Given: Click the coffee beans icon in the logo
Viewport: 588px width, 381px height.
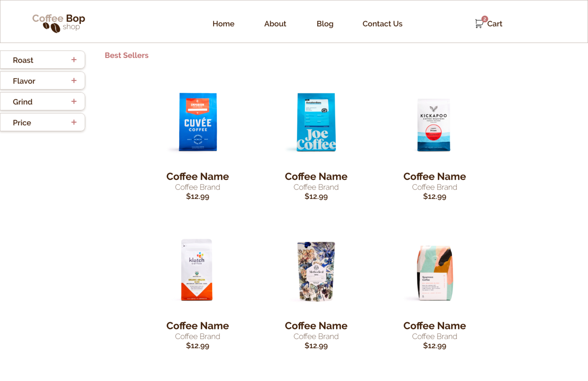Looking at the screenshot, I should (x=52, y=28).
